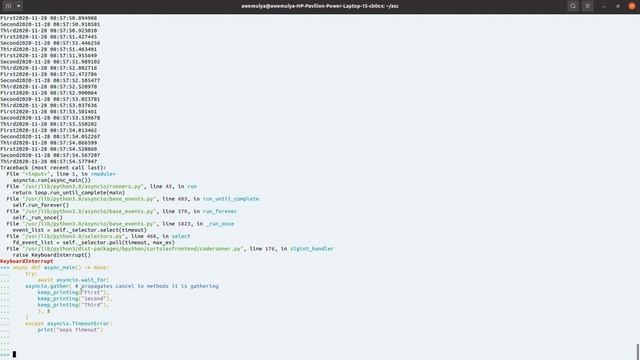
Task: Click the window title ending in ~/asc
Action: pos(320,6)
